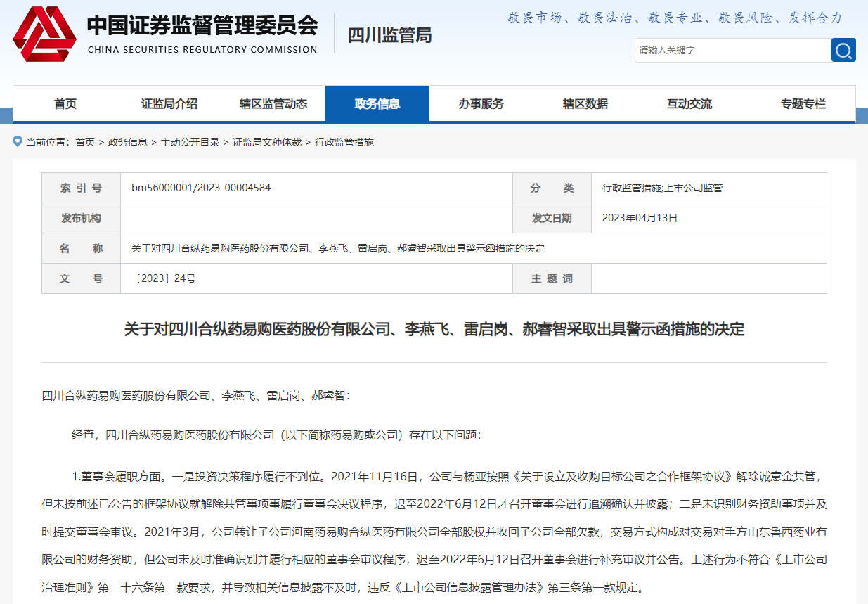Click the 主动公开目录 breadcrumb link
This screenshot has height=604, width=868.
(x=190, y=142)
